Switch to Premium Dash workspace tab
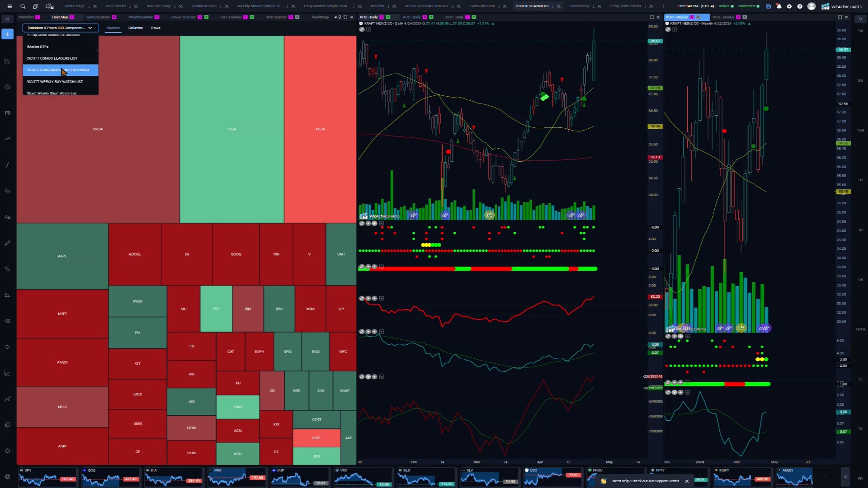This screenshot has width=868, height=488. tap(482, 6)
